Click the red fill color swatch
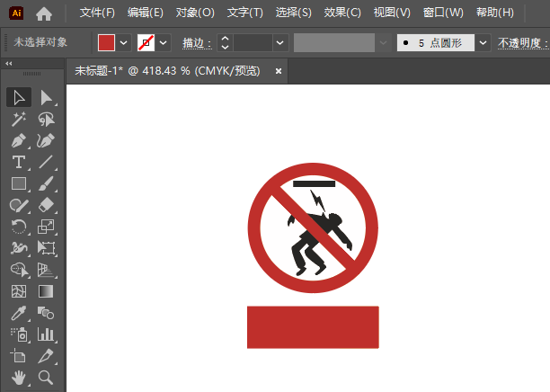Screen dimensions: 550x392 coord(106,43)
